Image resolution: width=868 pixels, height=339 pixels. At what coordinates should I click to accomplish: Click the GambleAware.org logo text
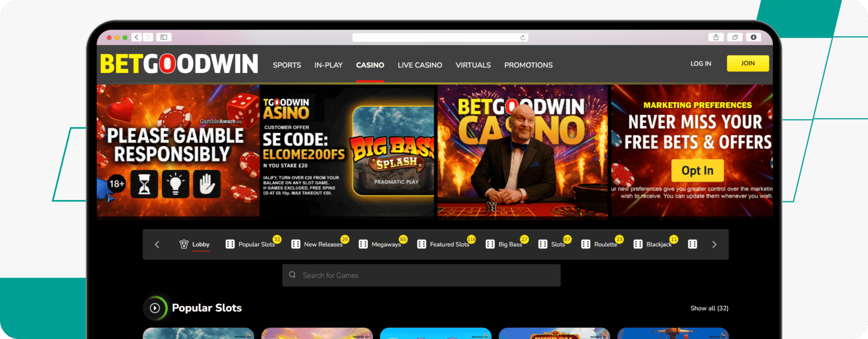pos(221,121)
